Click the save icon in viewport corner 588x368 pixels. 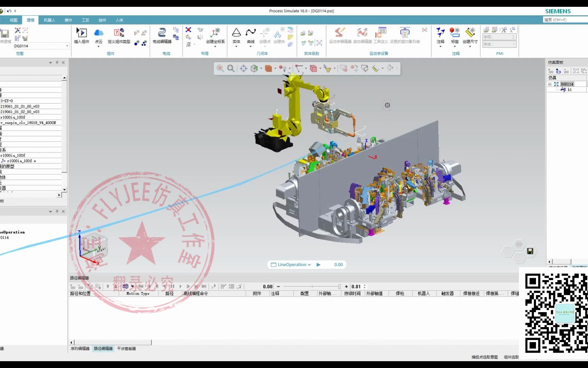(x=530, y=251)
